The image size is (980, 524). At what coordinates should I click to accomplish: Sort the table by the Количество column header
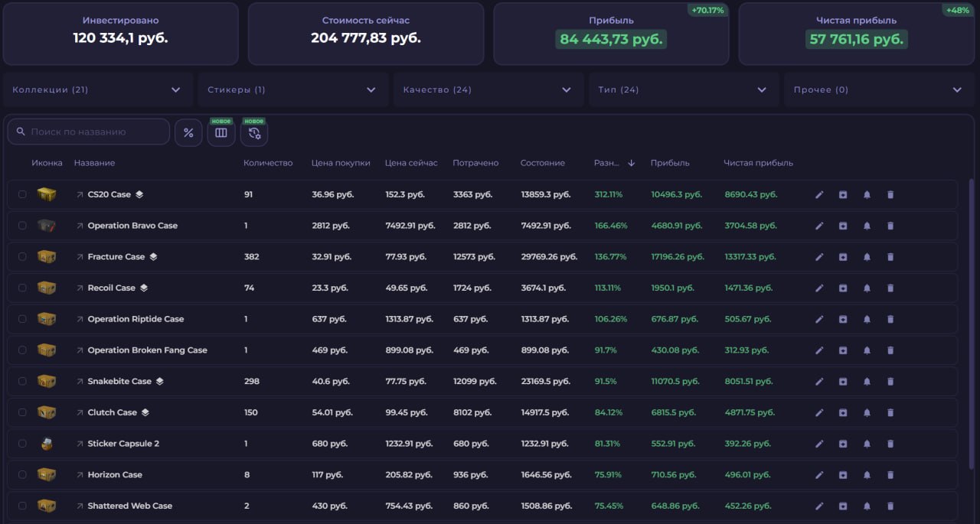(x=268, y=163)
